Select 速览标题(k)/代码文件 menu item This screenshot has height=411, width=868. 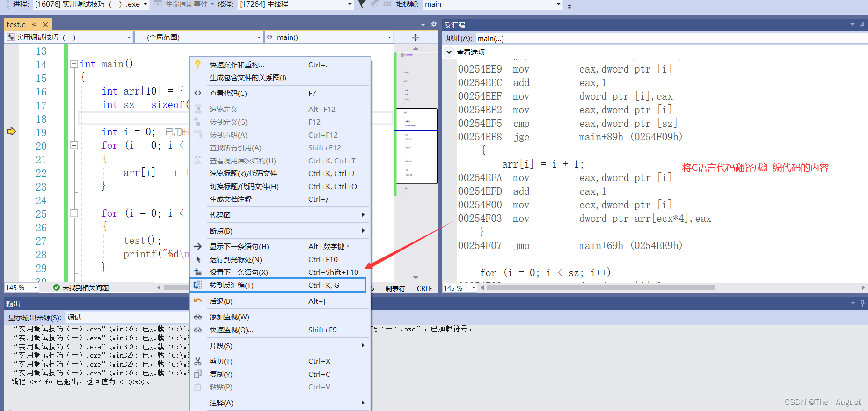pos(280,173)
